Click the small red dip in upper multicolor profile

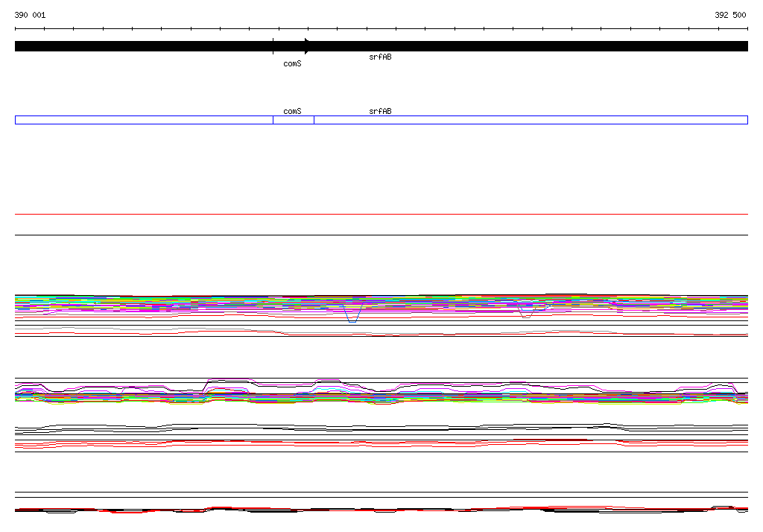[x=526, y=316]
